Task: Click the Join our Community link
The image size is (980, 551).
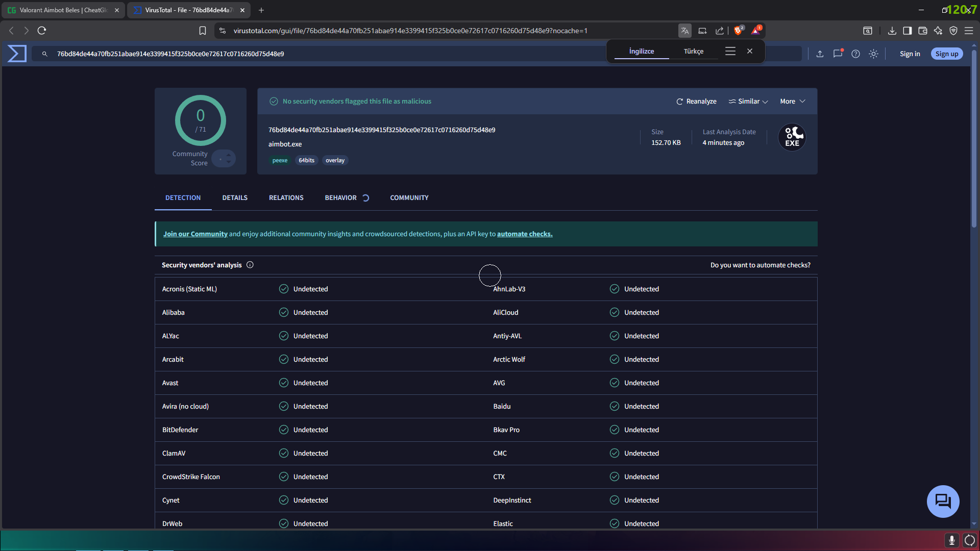Action: point(195,234)
